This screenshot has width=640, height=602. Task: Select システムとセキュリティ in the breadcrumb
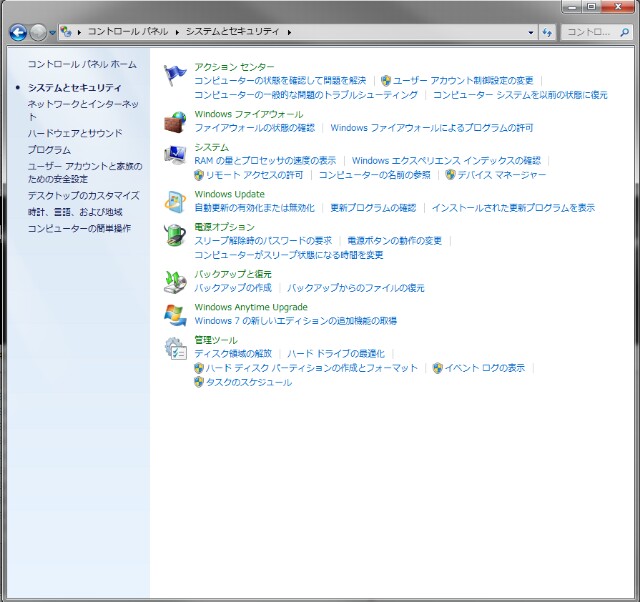point(233,31)
